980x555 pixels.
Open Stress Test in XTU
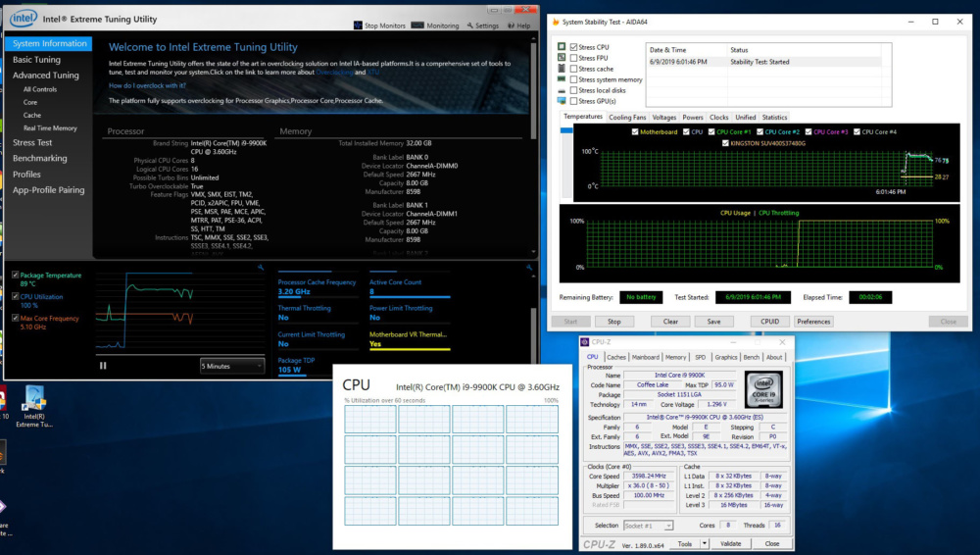(32, 142)
